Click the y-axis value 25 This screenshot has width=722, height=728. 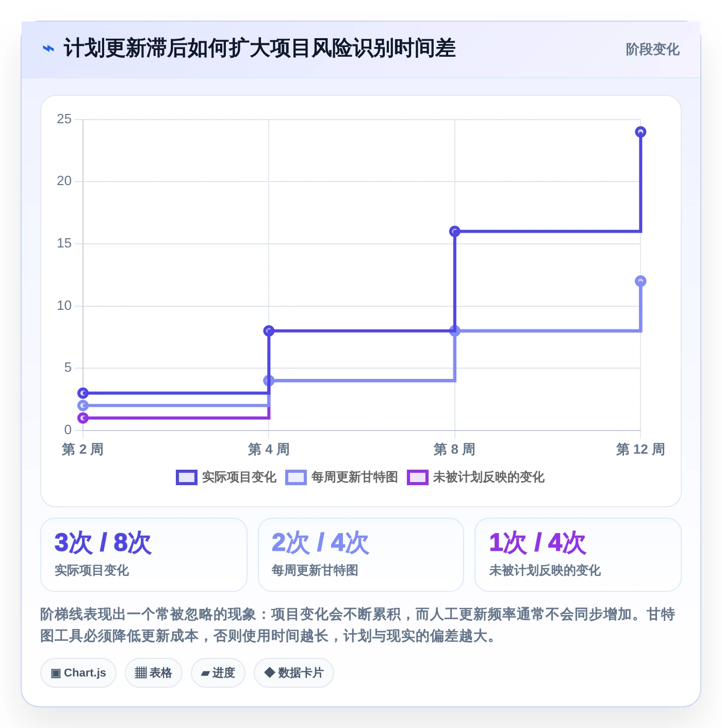click(x=64, y=119)
